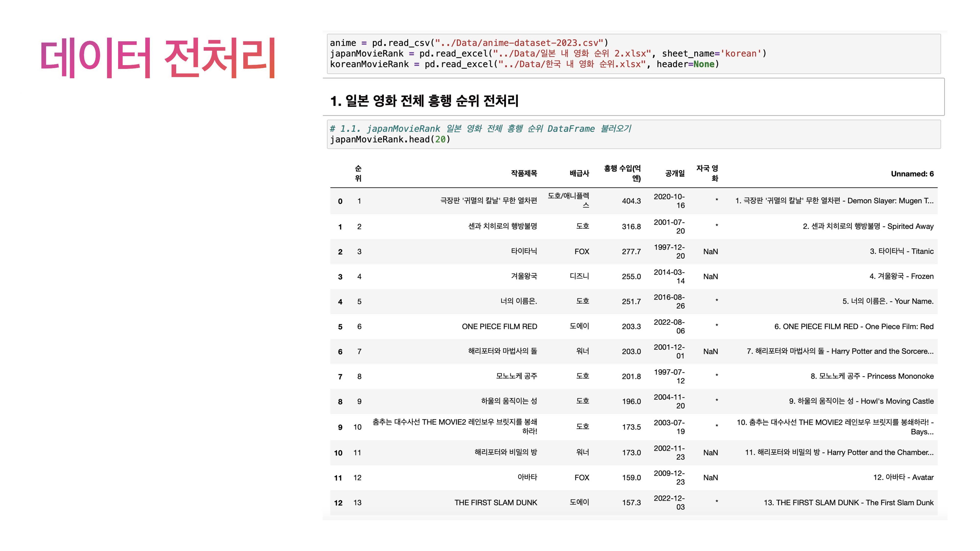Click the '도호/애니플렉스' distributor cell
980x551 pixels.
(568, 200)
